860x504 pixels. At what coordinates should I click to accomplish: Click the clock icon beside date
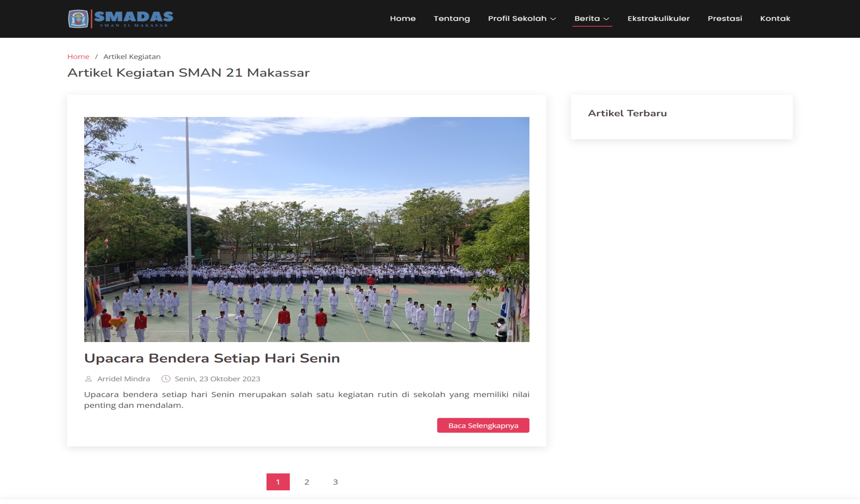pyautogui.click(x=166, y=379)
